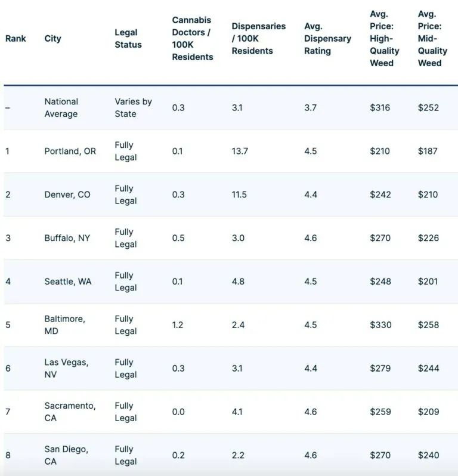Select the Portland, OR city cell

coord(70,151)
